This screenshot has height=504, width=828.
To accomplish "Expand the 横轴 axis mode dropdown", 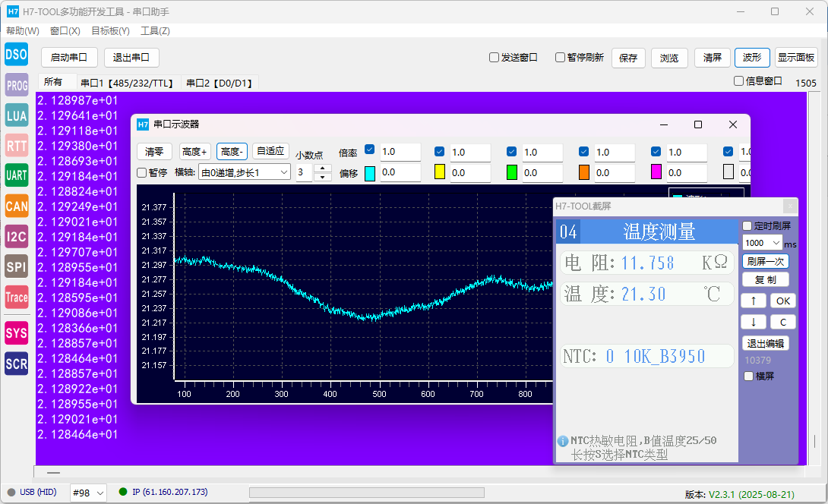I will click(x=244, y=172).
